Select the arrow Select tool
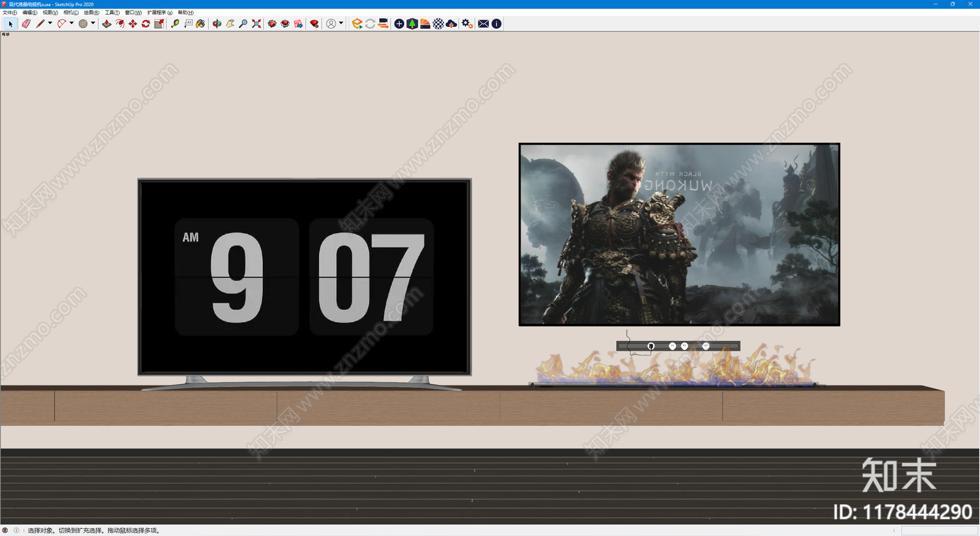Viewport: 980px width, 536px height. point(10,24)
